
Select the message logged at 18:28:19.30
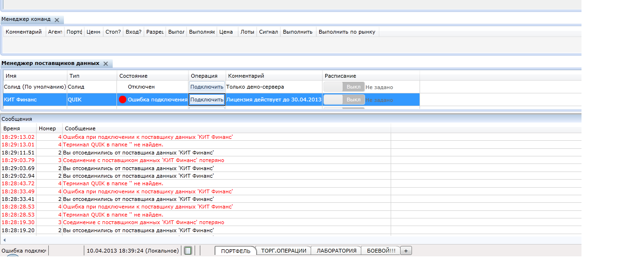coord(196,222)
